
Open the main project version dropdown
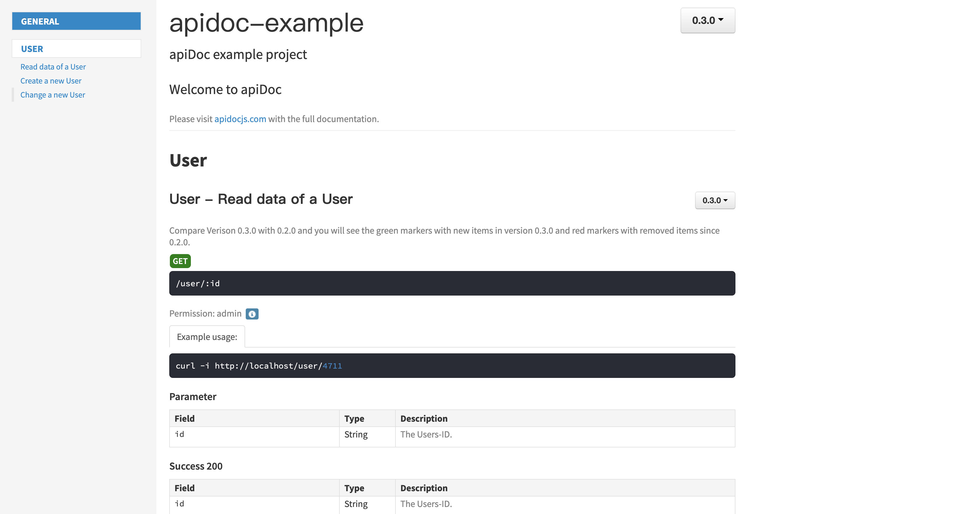point(707,20)
